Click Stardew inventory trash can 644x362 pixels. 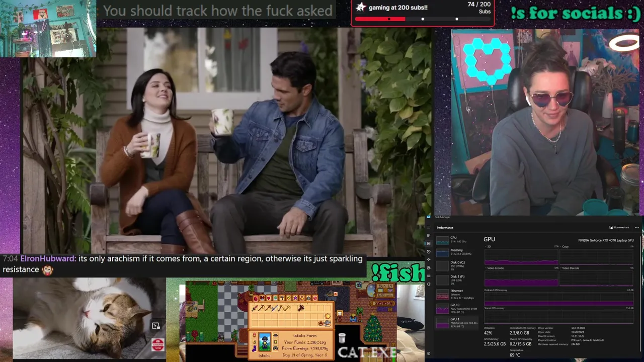(342, 338)
